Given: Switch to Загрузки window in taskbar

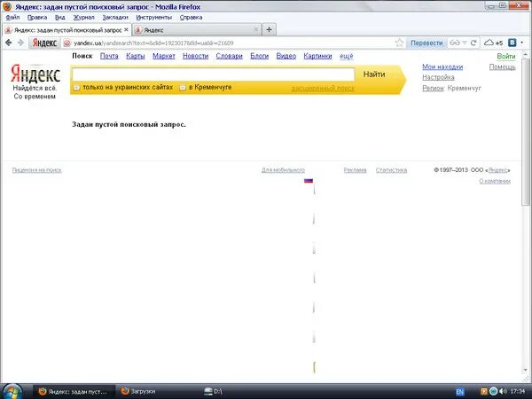Looking at the screenshot, I should [x=138, y=391].
